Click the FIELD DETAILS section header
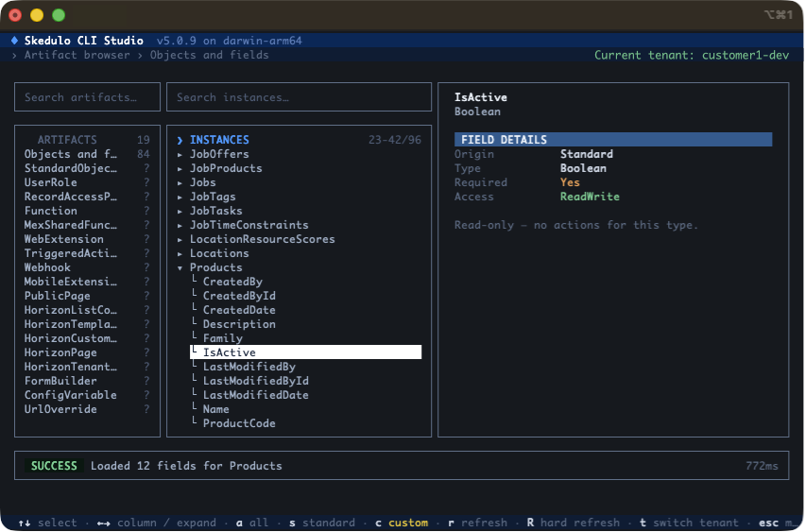Image resolution: width=806 pixels, height=532 pixels. pyautogui.click(x=612, y=140)
